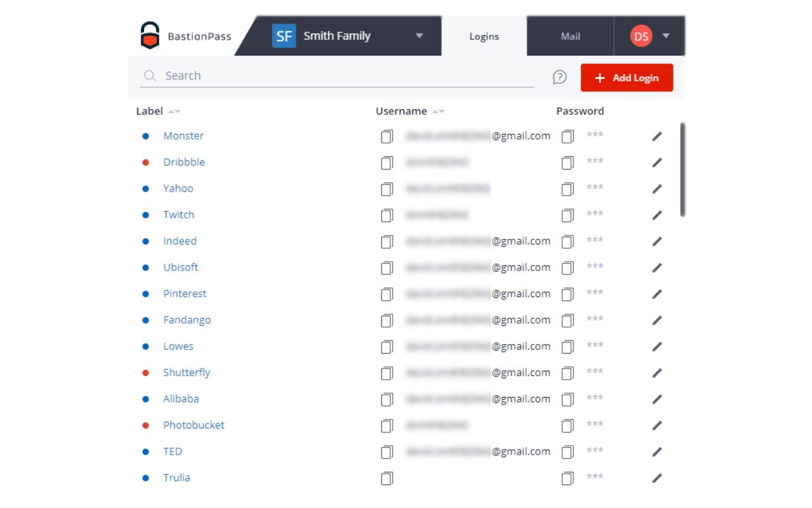Expand the DS account menu arrow
The width and height of the screenshot is (812, 508).
[666, 36]
